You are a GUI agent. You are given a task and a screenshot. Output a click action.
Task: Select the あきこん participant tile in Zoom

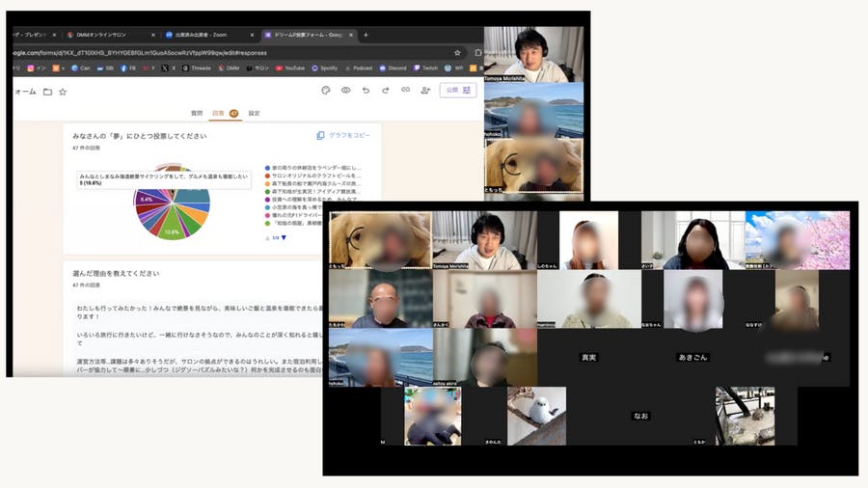click(693, 358)
